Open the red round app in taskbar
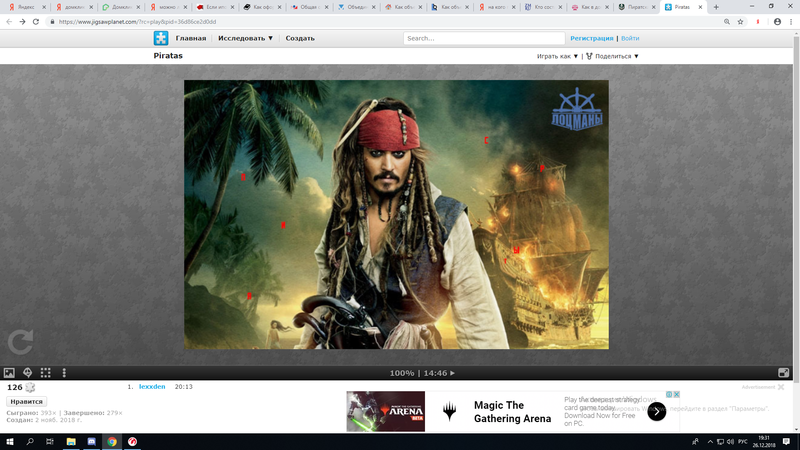Image resolution: width=800 pixels, height=450 pixels. 132,442
